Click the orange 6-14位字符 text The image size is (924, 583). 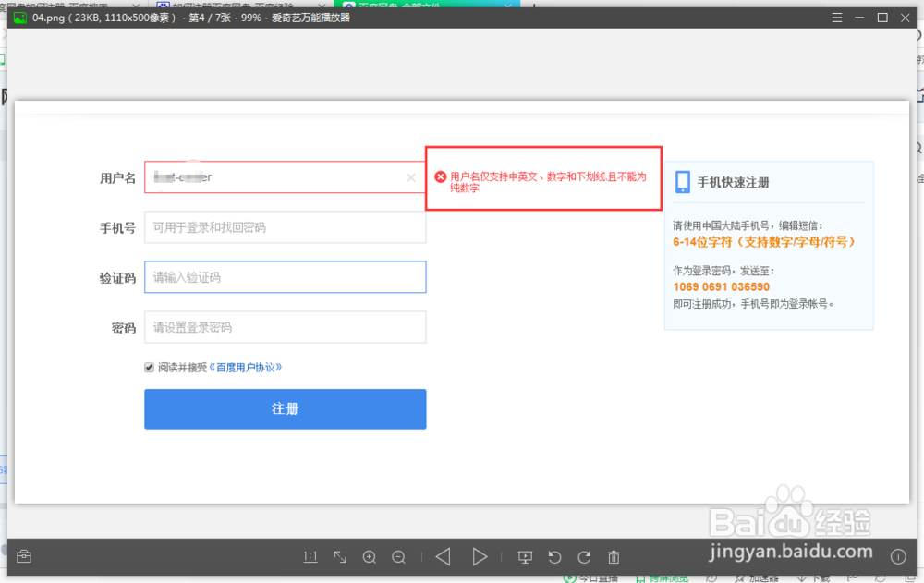click(764, 242)
